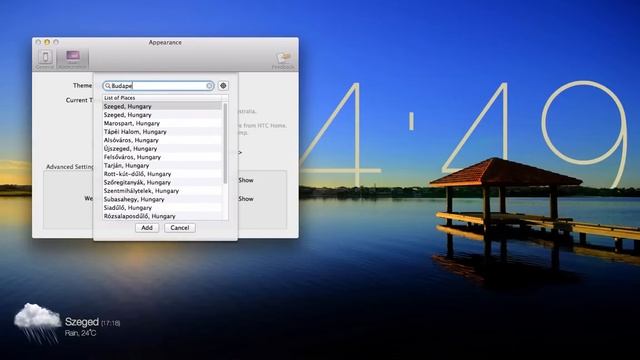Select Siadűlő, Hungary
Image resolution: width=640 pixels, height=360 pixels.
pyautogui.click(x=162, y=208)
